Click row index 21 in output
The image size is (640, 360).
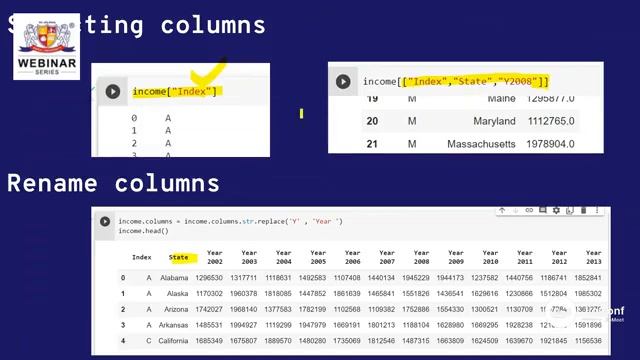tap(372, 144)
